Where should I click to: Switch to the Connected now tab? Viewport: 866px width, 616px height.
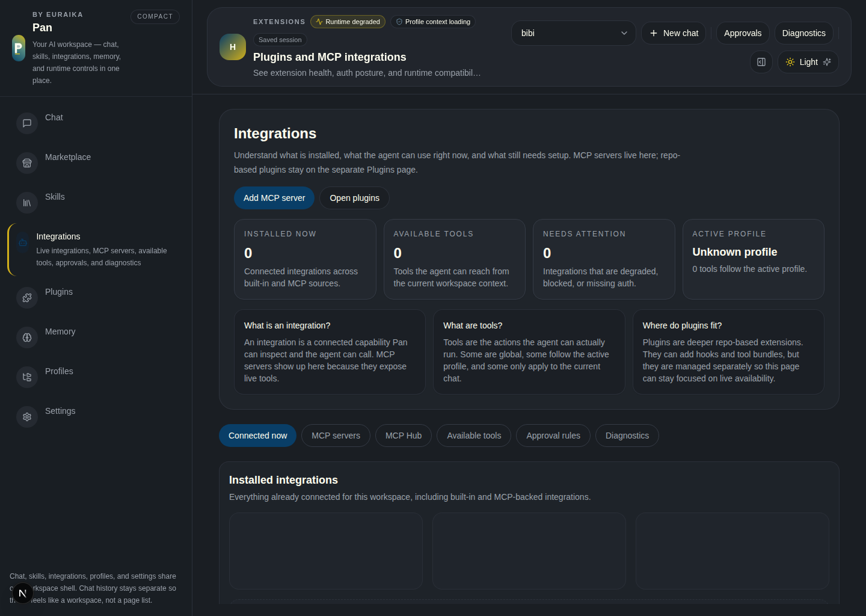click(x=257, y=436)
